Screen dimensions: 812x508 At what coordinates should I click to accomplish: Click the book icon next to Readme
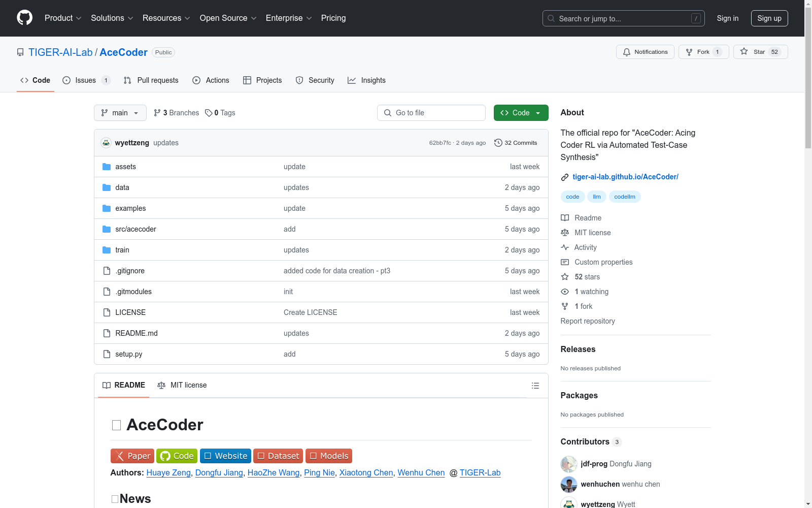[565, 218]
